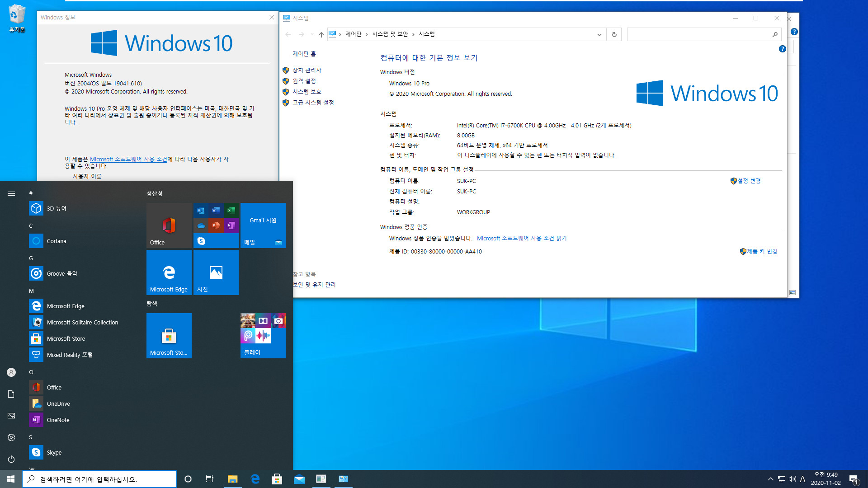
Task: Expand the address bar history dropdown
Action: point(599,34)
